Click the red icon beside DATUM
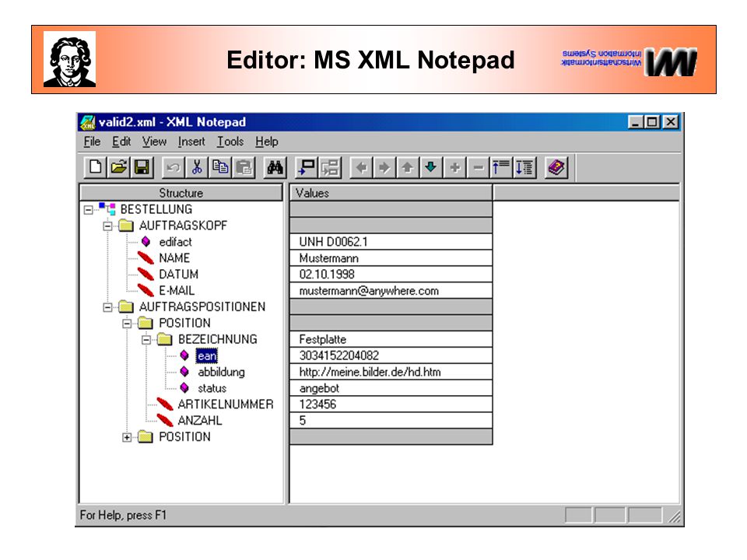This screenshot has width=747, height=560. pyautogui.click(x=146, y=274)
